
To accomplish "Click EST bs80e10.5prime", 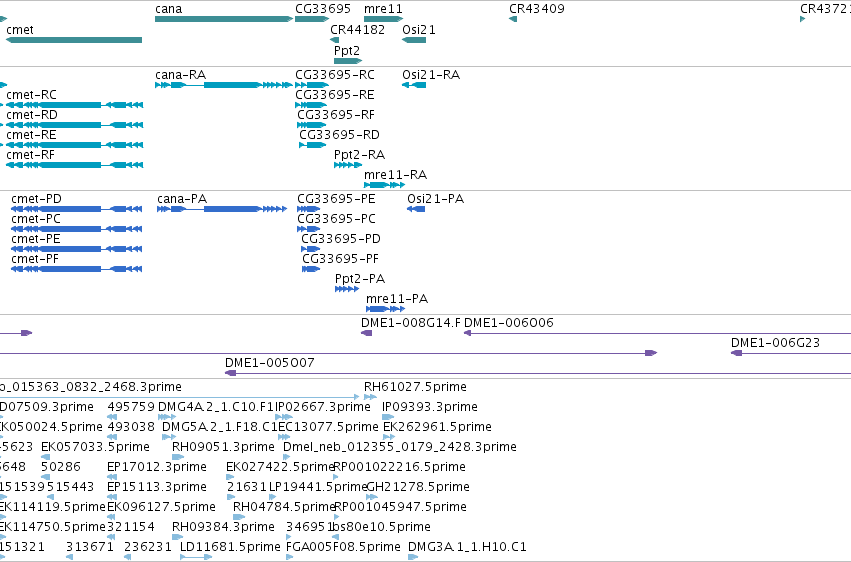I will point(335,538).
